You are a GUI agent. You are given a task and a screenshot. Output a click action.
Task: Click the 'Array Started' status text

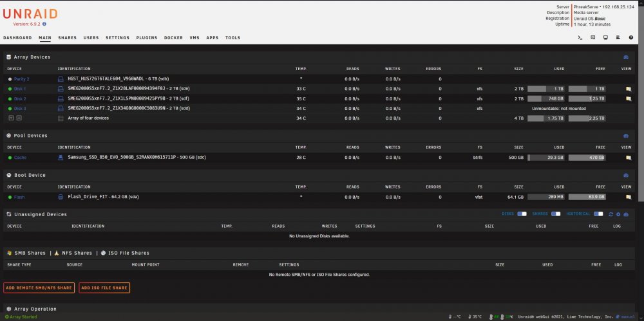(x=23, y=317)
